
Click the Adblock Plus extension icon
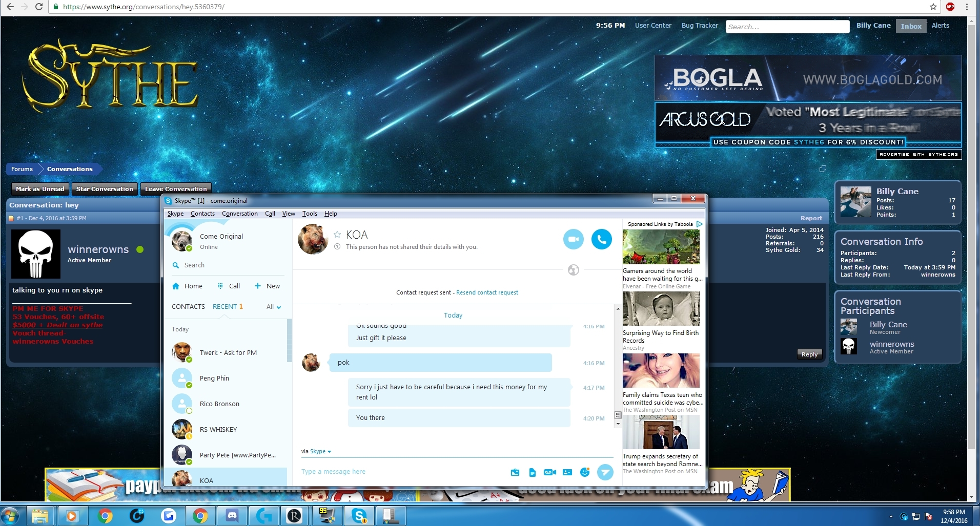tap(950, 7)
